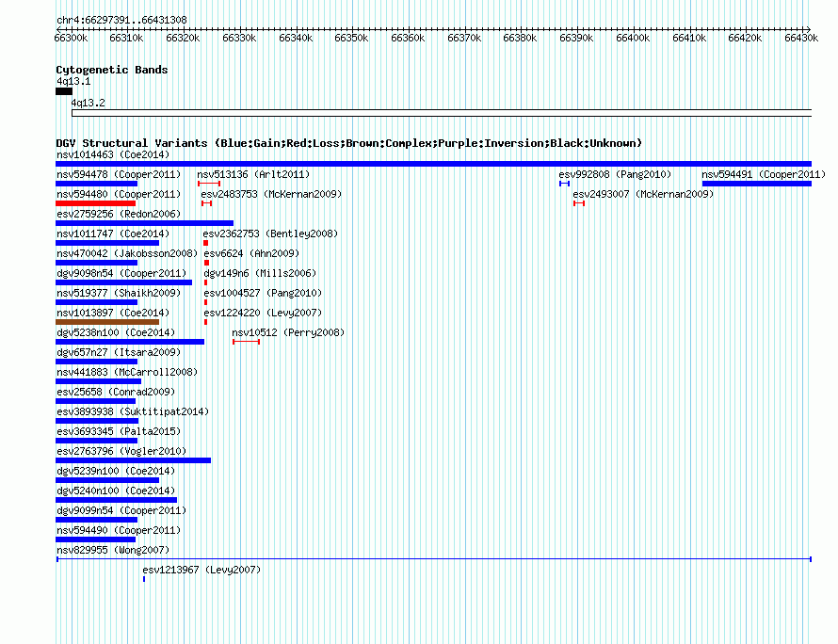The width and height of the screenshot is (838, 644).
Task: Click the 4q13.2 white cytogenetic band
Action: tap(442, 113)
